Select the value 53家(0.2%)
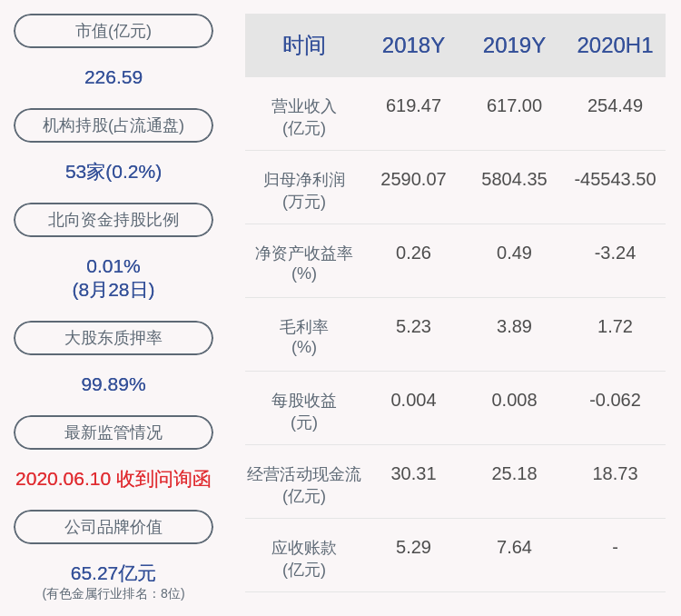The image size is (681, 616). [113, 172]
